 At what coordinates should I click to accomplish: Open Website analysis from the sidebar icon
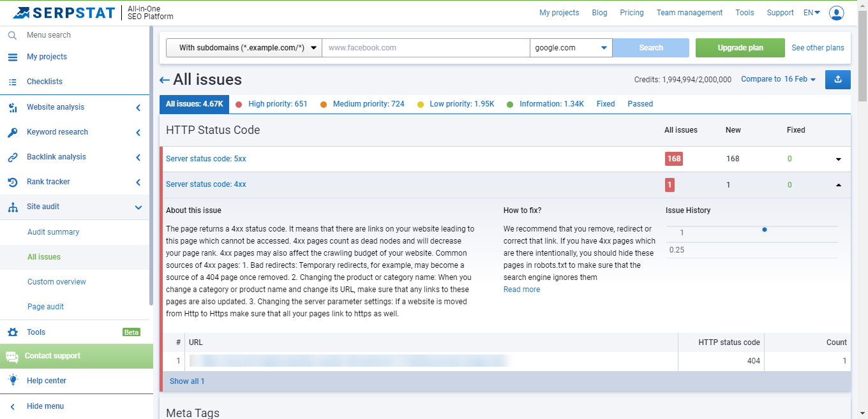12,107
